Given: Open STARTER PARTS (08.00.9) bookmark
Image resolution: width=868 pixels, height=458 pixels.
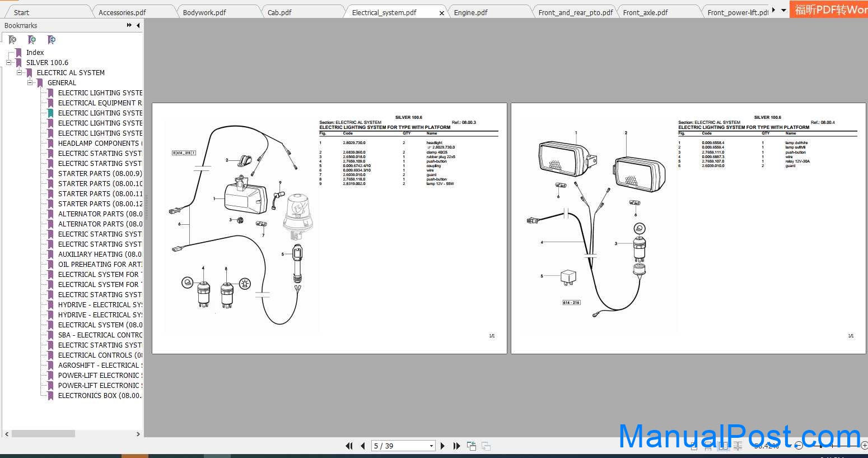Looking at the screenshot, I should (100, 174).
